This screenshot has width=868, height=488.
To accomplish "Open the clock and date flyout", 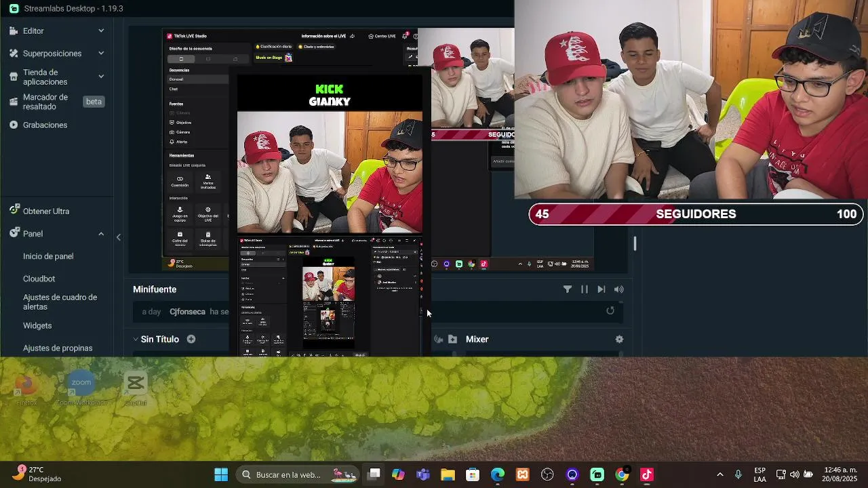I will [840, 474].
